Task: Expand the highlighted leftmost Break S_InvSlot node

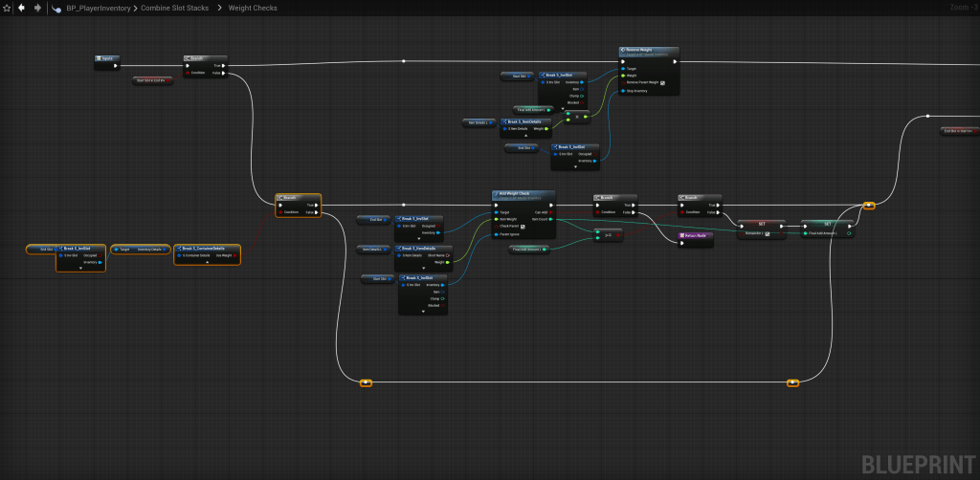Action: [80, 269]
